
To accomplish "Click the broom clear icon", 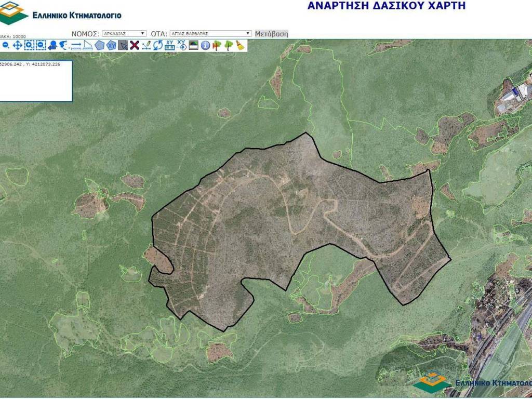I will 240,45.
